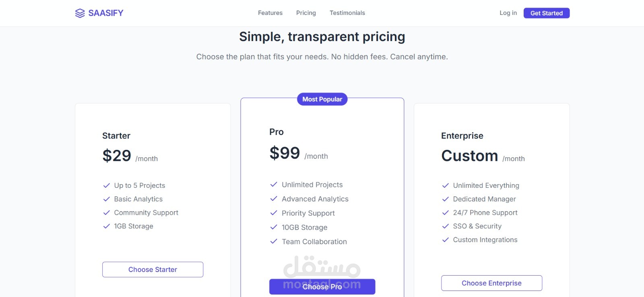Select the Choose Enterprise button
Screen dimensions: 644x297
coord(491,283)
